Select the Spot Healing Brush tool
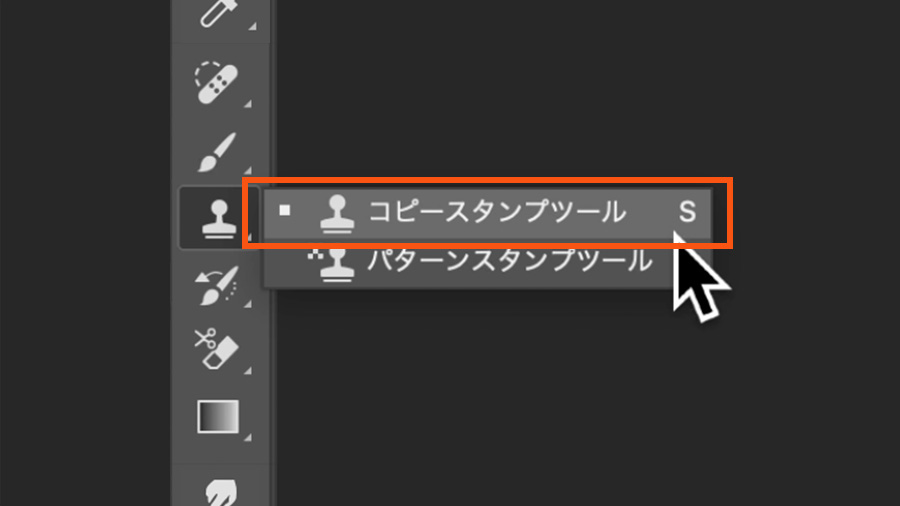The width and height of the screenshot is (900, 506). (x=216, y=83)
